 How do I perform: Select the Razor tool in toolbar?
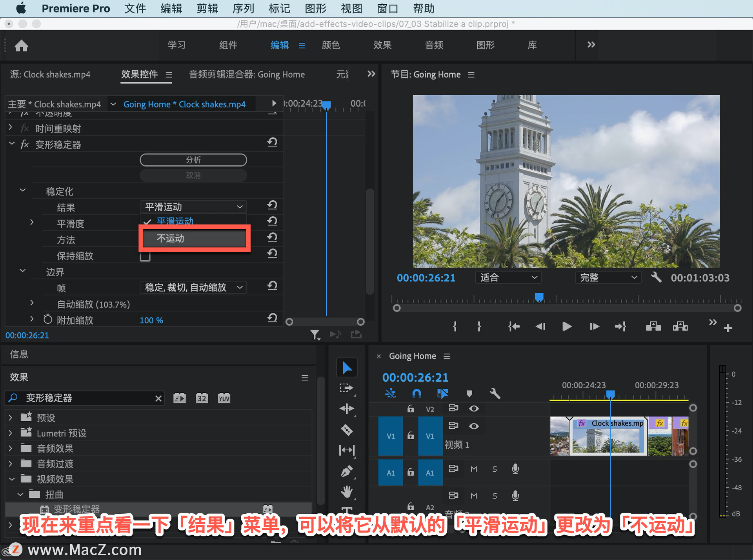pyautogui.click(x=347, y=430)
